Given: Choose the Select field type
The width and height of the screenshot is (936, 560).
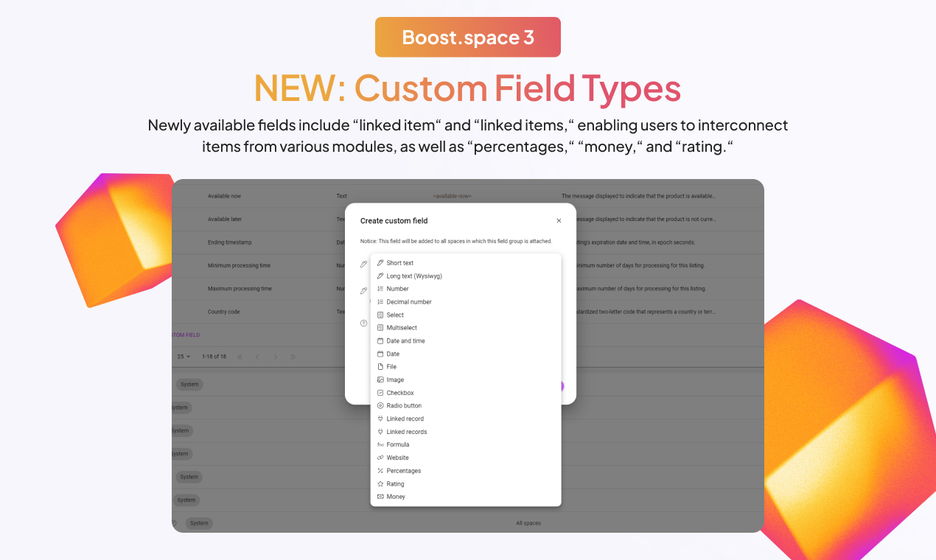Looking at the screenshot, I should click(466, 315).
